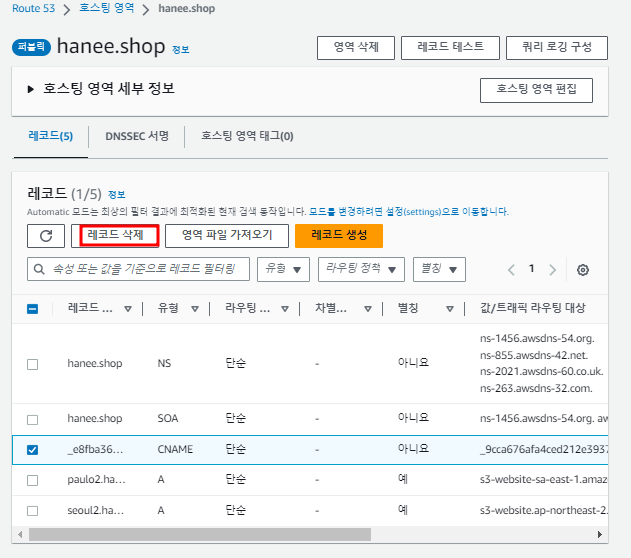
Task: Click 값/트래픽 라우팅 대상 column header
Action: tap(533, 308)
